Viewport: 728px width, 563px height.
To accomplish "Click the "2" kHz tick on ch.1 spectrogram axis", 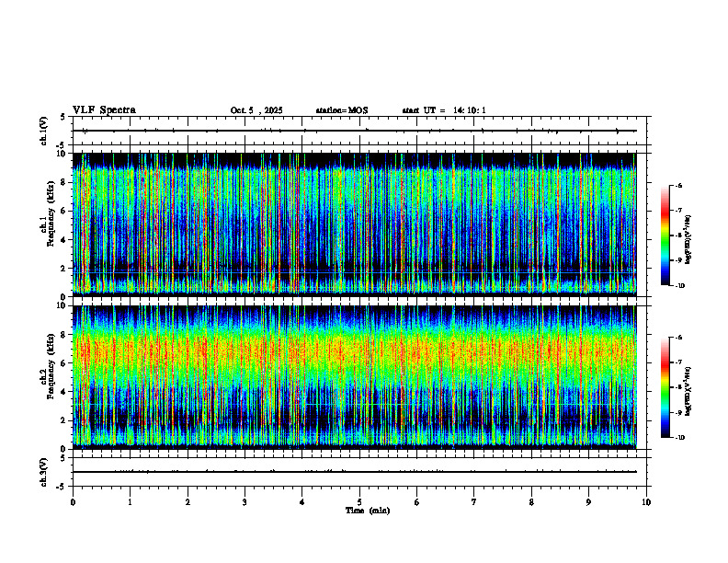I will point(64,268).
